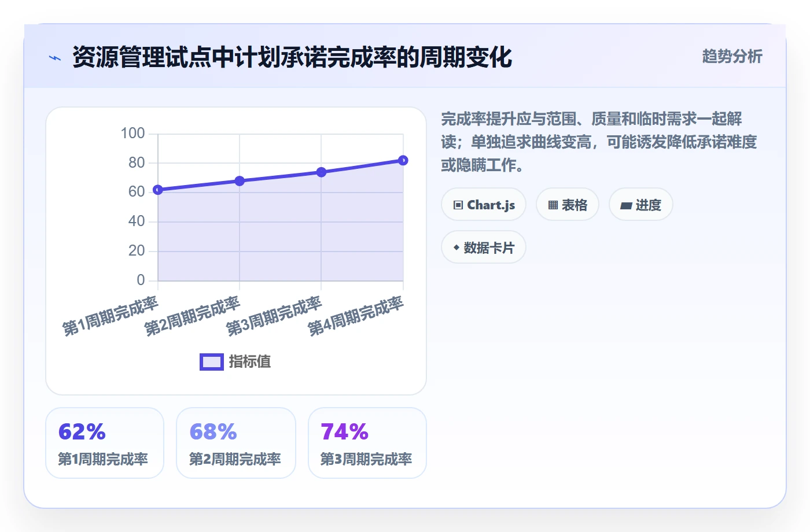Click the 20 y-axis tick label
This screenshot has width=810, height=532.
click(137, 251)
